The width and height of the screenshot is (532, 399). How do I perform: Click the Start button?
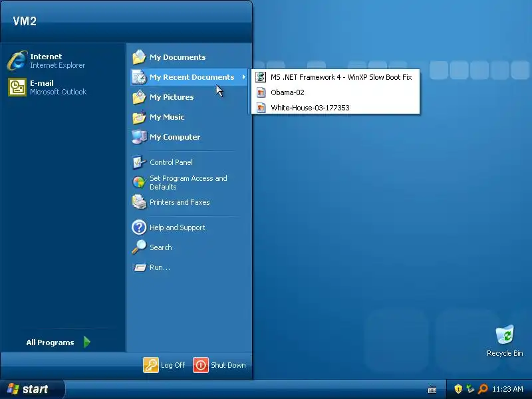pos(32,389)
